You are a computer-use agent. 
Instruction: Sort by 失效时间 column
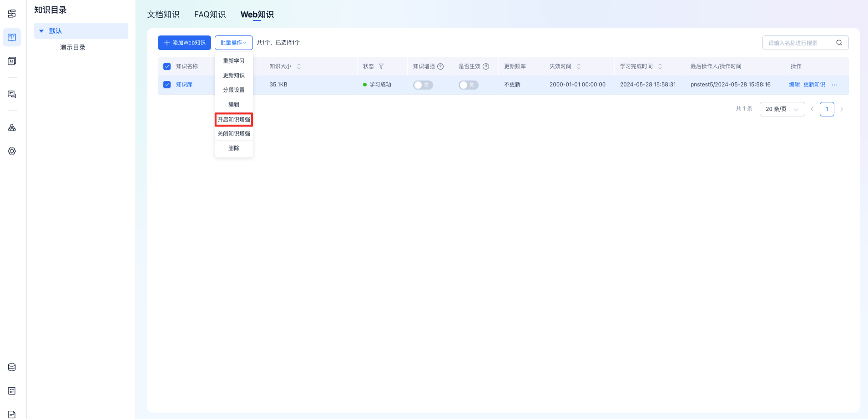[x=579, y=66]
